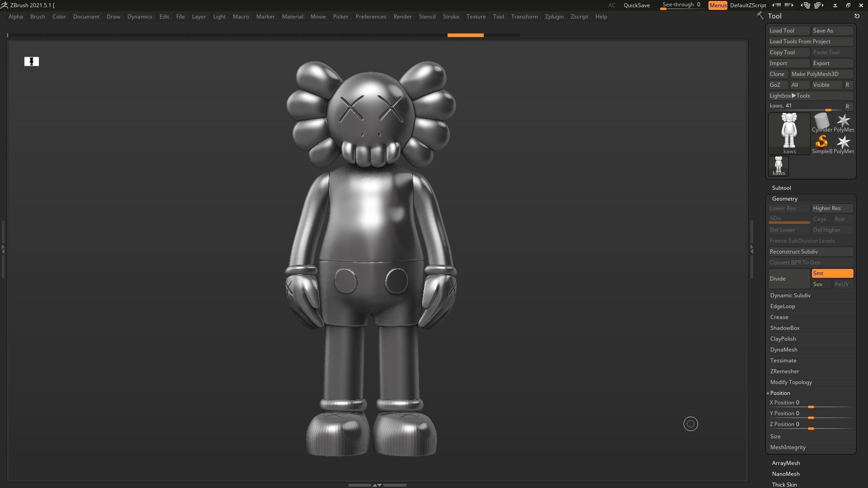The width and height of the screenshot is (868, 488).
Task: Click the QuickSave button
Action: pyautogui.click(x=637, y=5)
